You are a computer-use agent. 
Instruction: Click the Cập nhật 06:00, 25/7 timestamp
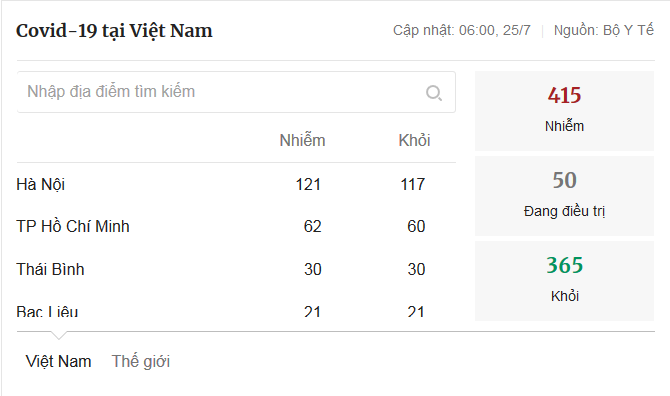(x=462, y=30)
